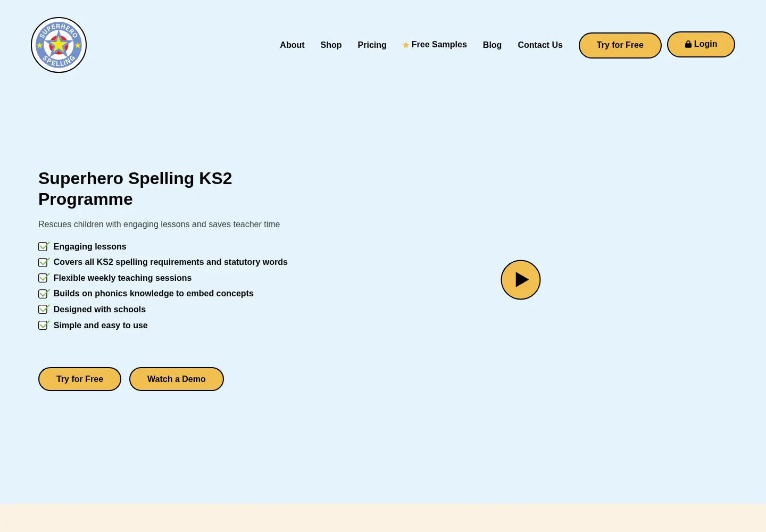Screen dimensions: 766x532
Task: Click Try for Free in the header
Action: tap(620, 45)
